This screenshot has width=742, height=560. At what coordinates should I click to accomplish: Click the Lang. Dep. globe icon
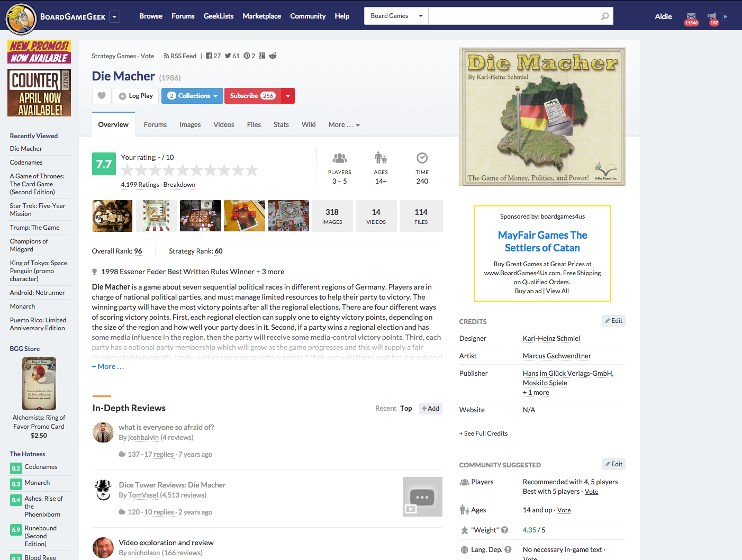tap(464, 549)
